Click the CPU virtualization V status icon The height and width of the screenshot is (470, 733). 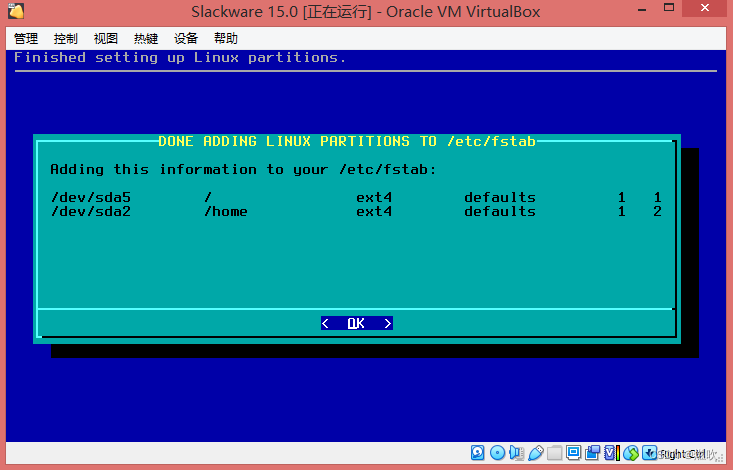tap(612, 452)
